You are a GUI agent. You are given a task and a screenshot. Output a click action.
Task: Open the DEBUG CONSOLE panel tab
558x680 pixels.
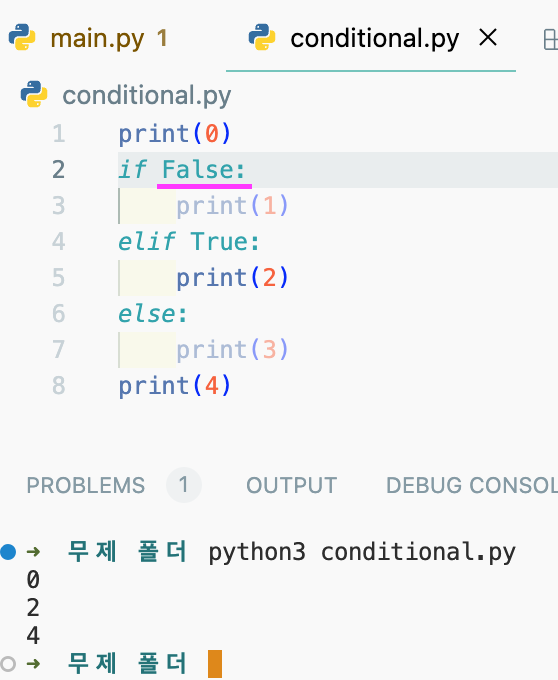pos(472,485)
